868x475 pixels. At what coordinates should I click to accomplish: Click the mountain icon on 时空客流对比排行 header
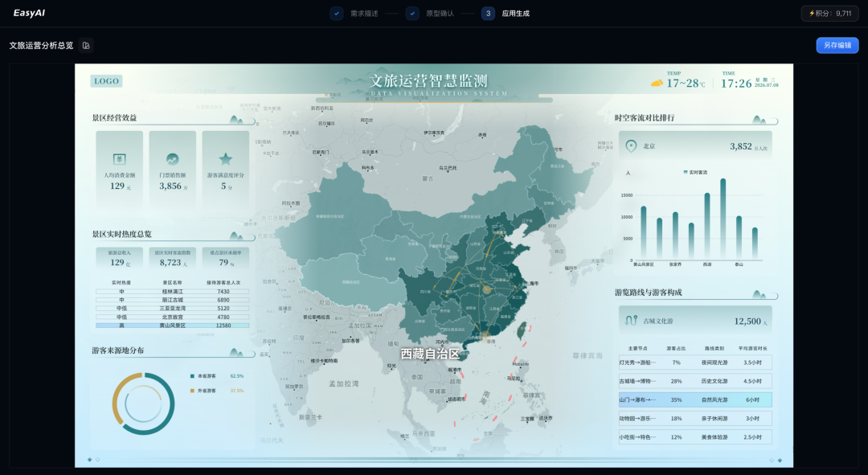pos(759,120)
